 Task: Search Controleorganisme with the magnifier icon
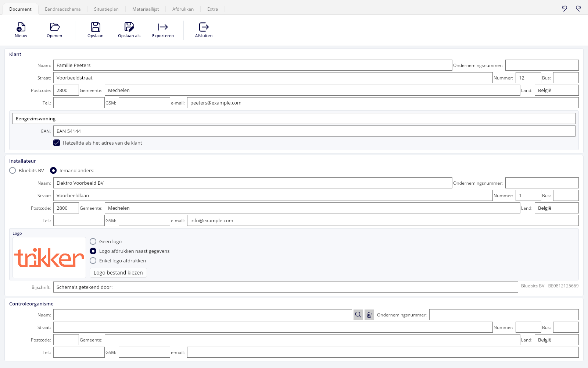358,315
